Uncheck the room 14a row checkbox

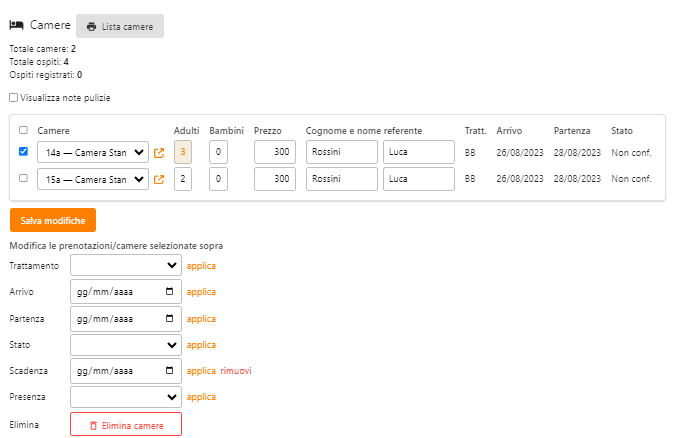click(23, 152)
